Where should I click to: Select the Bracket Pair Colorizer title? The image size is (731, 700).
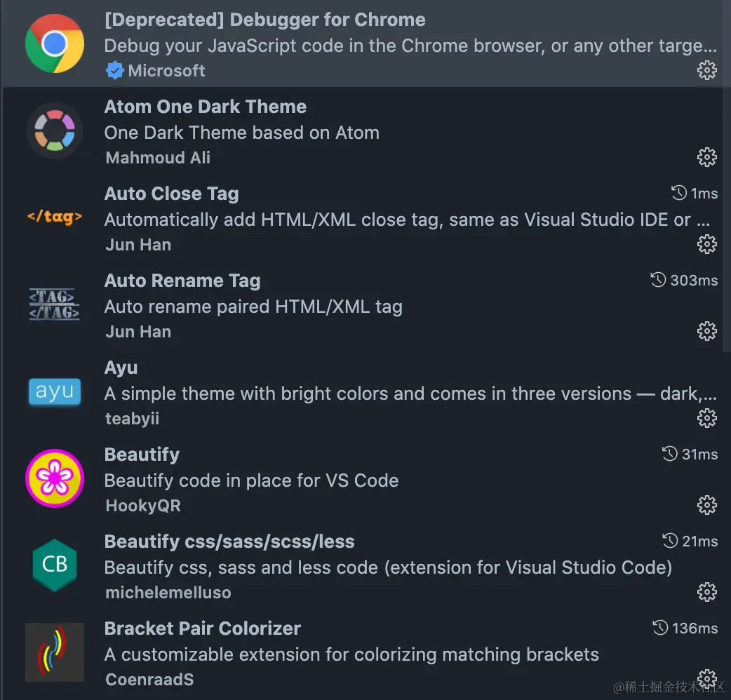point(203,628)
